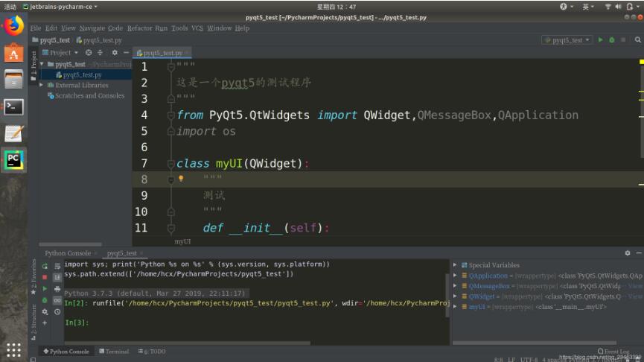Click the View link beside QMessageBox variable

click(634, 286)
